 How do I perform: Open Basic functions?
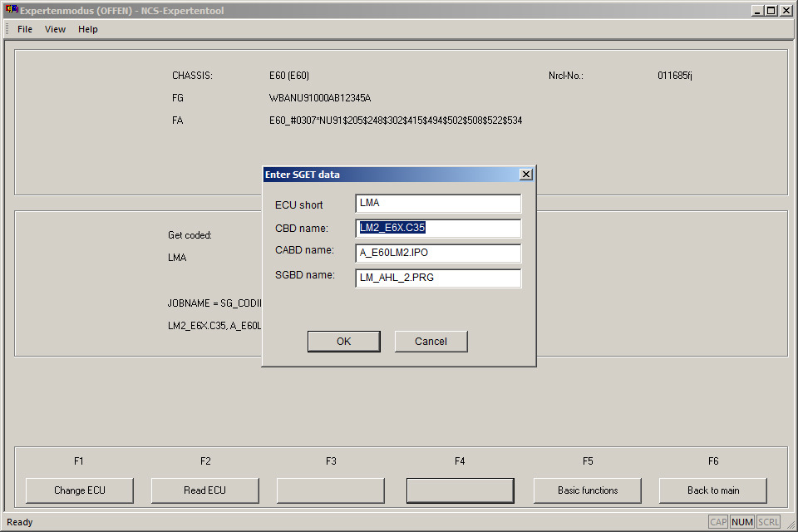pos(588,490)
